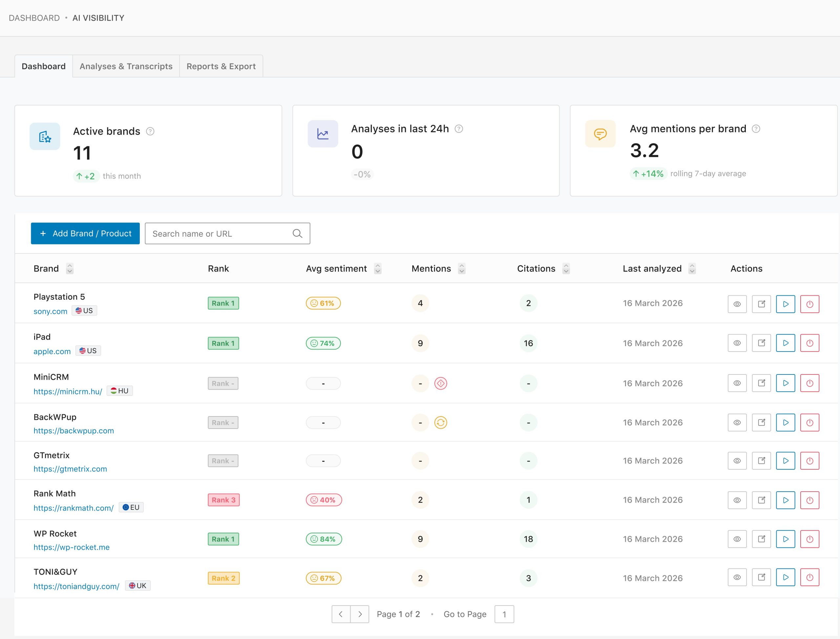The image size is (840, 639).
Task: Switch to the Dashboard tab
Action: point(44,66)
